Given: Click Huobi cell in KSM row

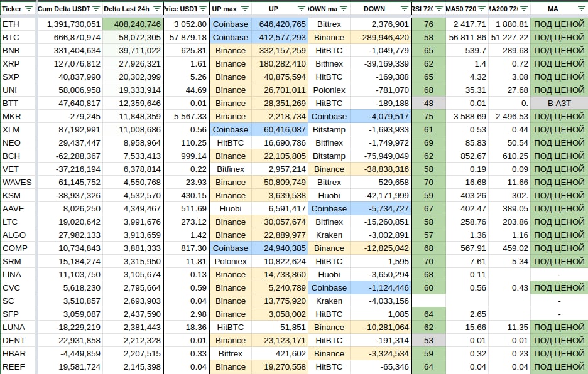Looking at the screenshot, I should click(329, 196).
